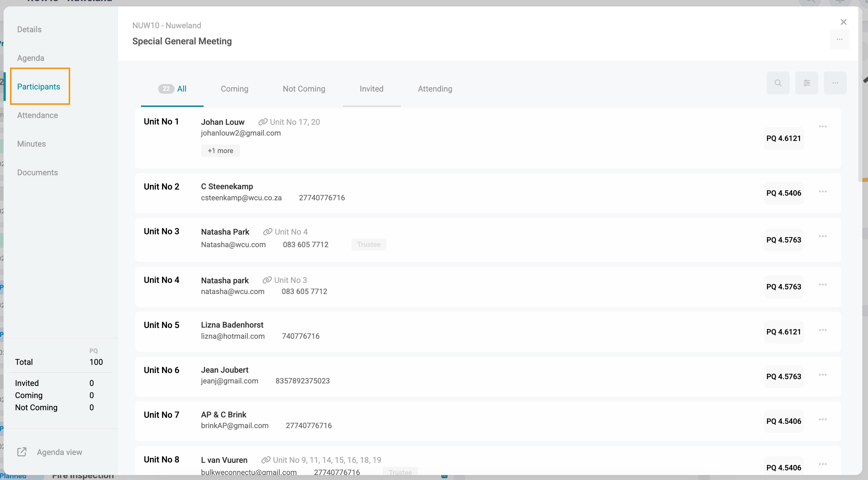Open the filter sliders icon

pyautogui.click(x=806, y=83)
